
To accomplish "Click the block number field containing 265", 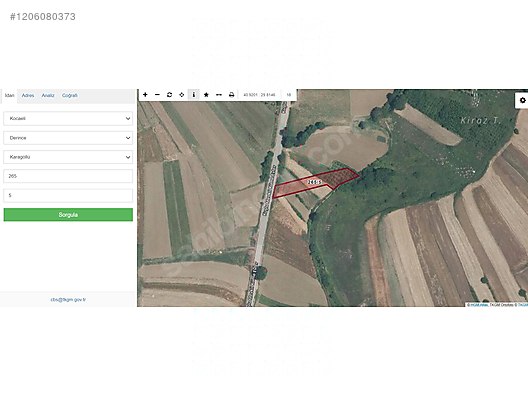I will tap(68, 176).
